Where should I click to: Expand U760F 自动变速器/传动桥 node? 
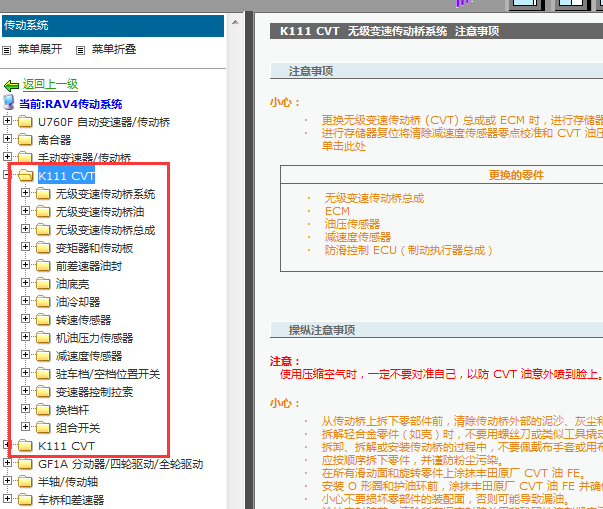7,120
